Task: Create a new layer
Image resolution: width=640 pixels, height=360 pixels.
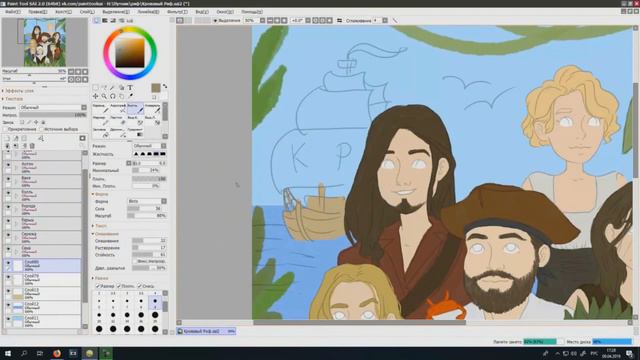Action: [x=7, y=139]
